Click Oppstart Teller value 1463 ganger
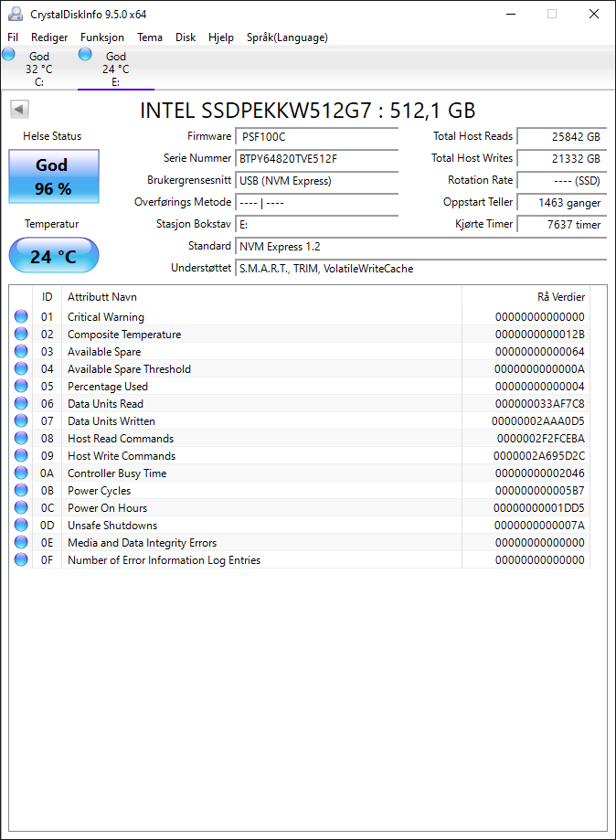The width and height of the screenshot is (616, 840). click(x=562, y=203)
